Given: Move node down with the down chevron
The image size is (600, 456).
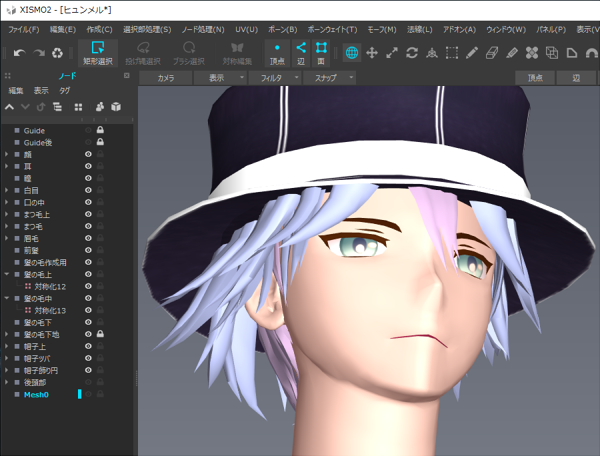Looking at the screenshot, I should click(x=25, y=107).
